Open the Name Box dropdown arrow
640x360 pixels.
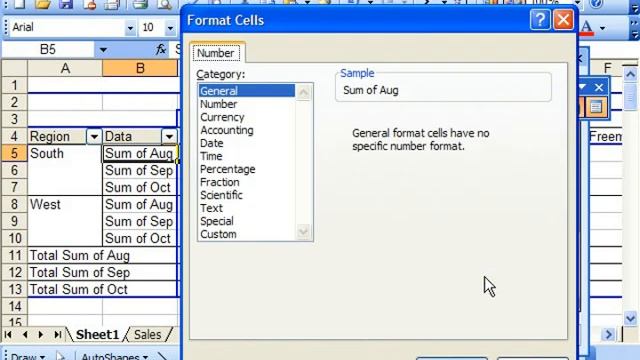click(103, 50)
